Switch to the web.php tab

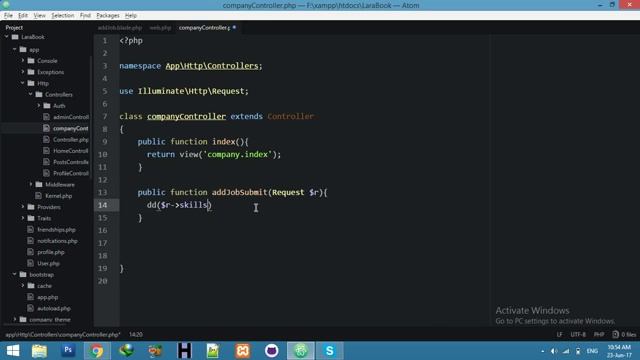pos(160,28)
